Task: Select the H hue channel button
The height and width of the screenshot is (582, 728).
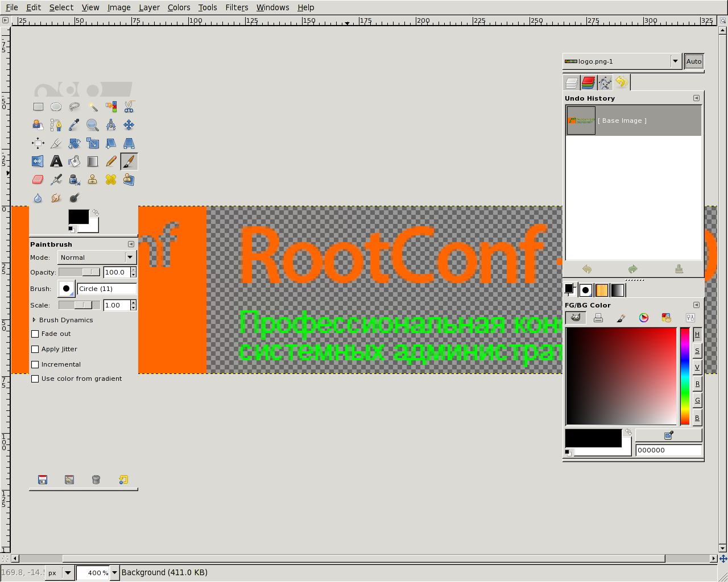Action: tap(697, 334)
